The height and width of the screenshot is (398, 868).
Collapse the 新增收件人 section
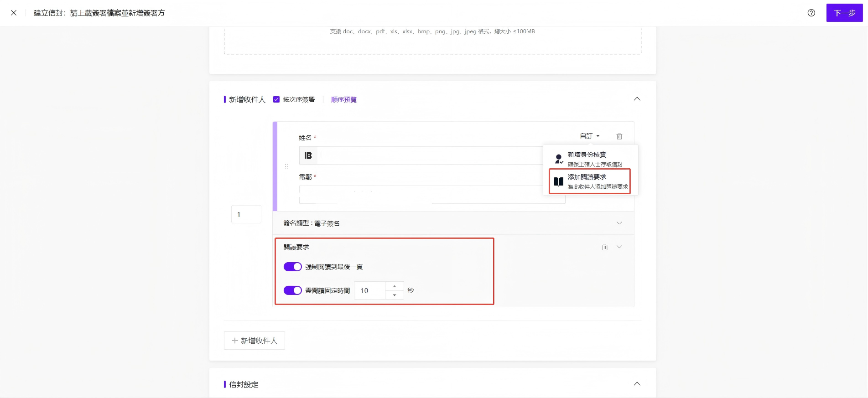[x=637, y=99]
